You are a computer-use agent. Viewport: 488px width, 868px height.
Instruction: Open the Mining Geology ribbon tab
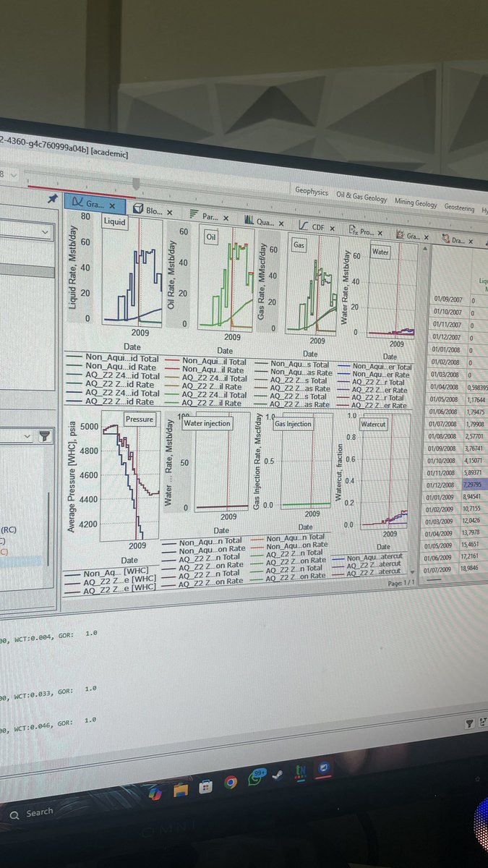click(x=415, y=203)
